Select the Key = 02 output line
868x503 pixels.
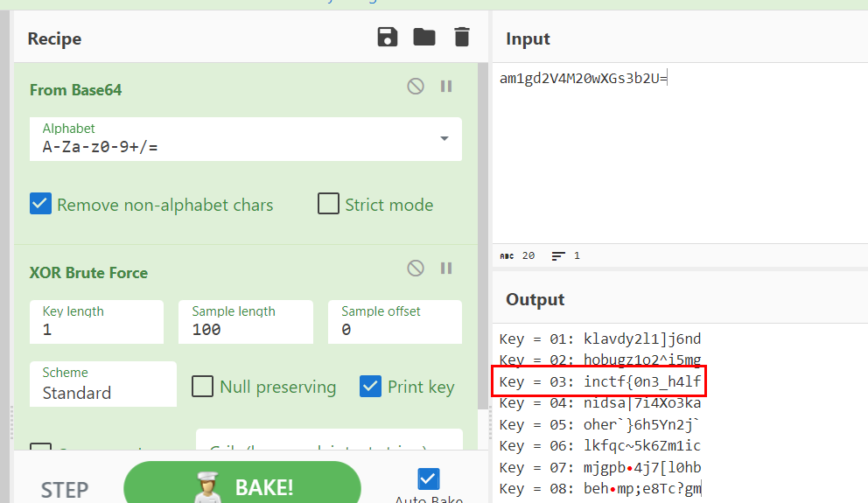[600, 360]
